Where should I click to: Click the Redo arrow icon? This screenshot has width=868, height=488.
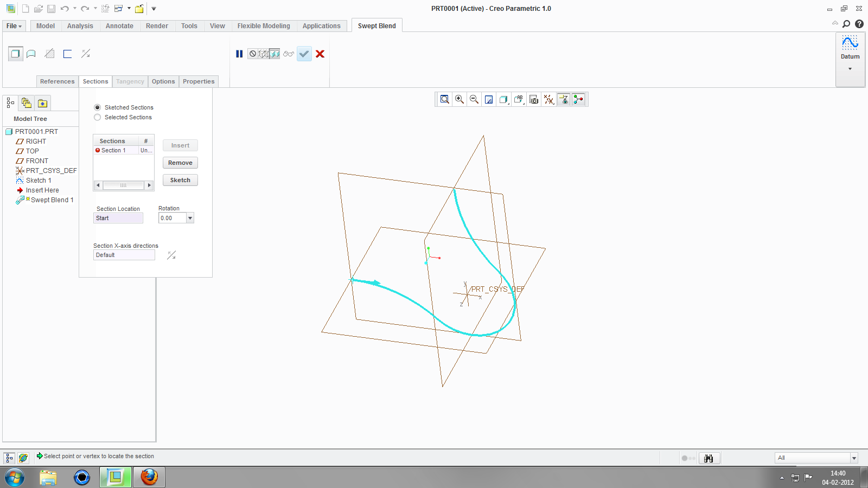85,9
